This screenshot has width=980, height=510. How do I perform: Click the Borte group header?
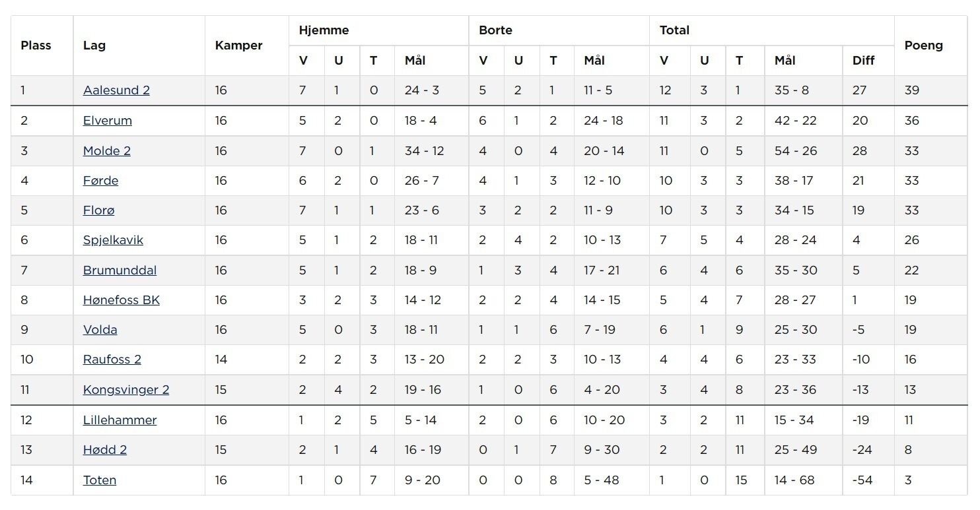[495, 30]
